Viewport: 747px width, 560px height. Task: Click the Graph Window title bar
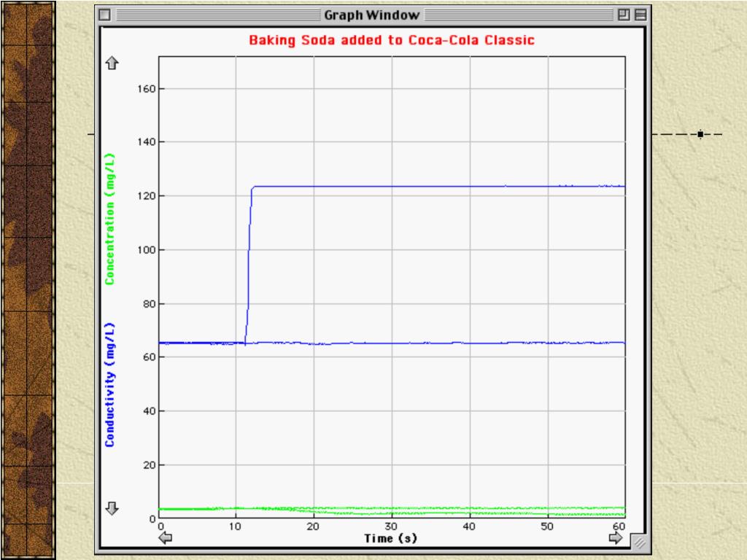pyautogui.click(x=372, y=15)
